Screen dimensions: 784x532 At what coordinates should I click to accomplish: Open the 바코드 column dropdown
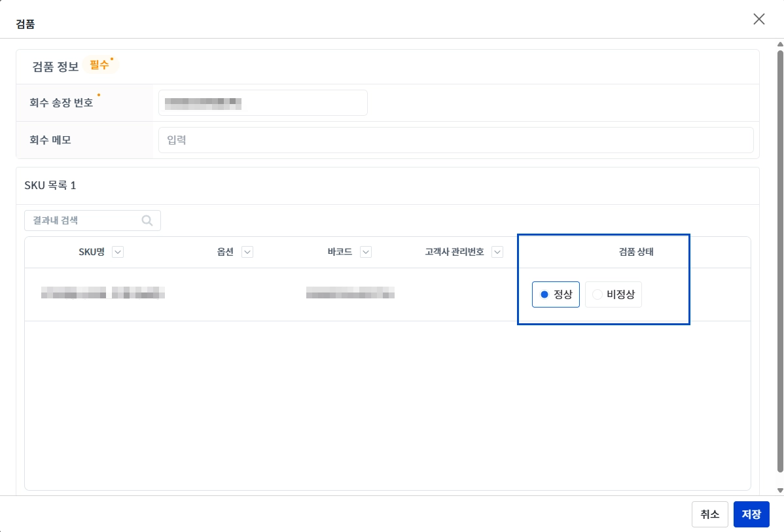366,252
